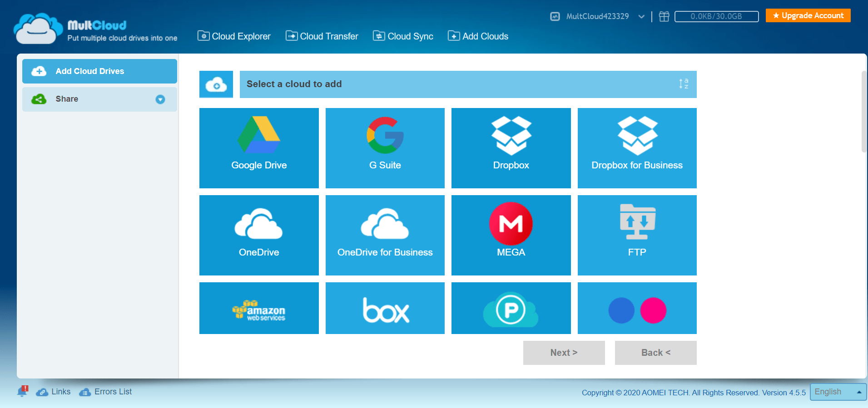Expand the Share section arrow
Viewport: 868px width, 408px height.
click(x=160, y=99)
